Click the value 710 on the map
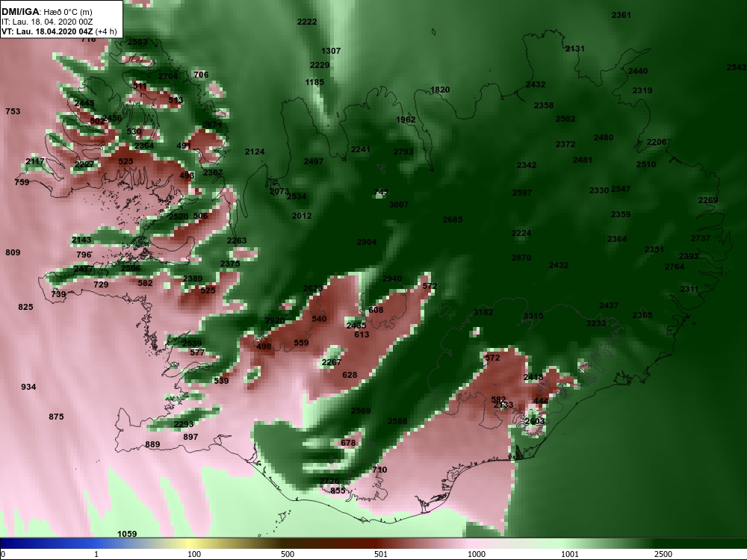 379,470
